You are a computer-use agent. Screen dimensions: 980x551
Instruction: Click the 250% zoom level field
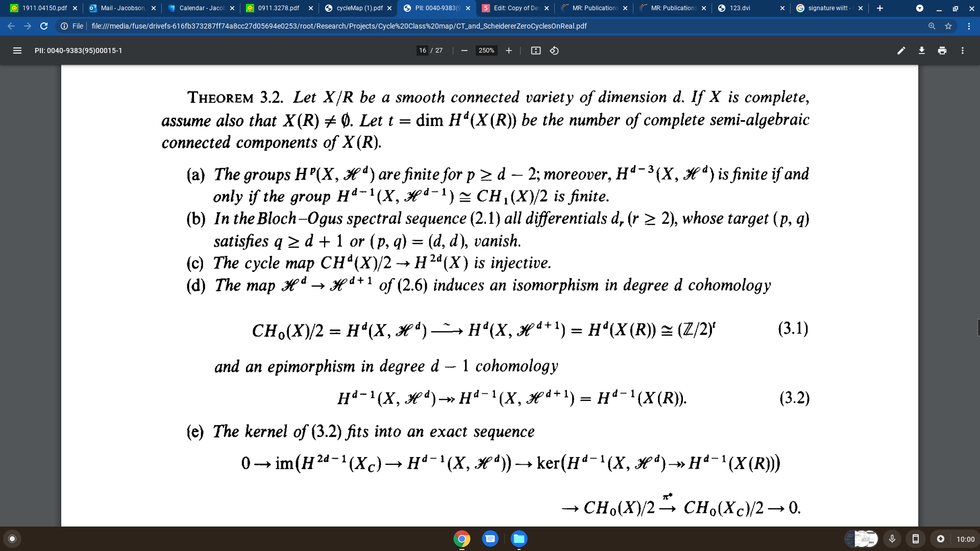click(486, 51)
